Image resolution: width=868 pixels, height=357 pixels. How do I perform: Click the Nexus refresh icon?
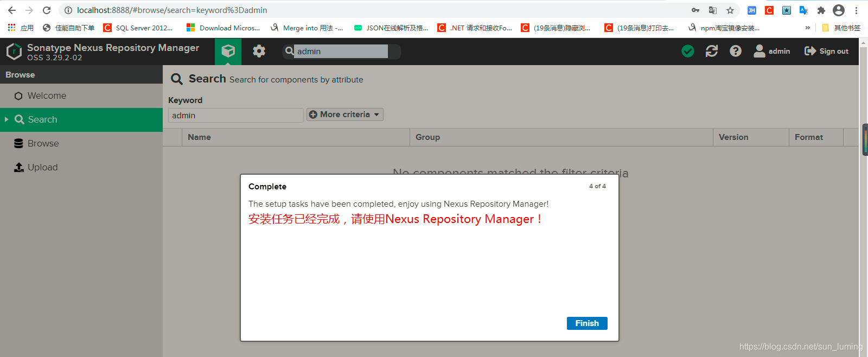712,51
